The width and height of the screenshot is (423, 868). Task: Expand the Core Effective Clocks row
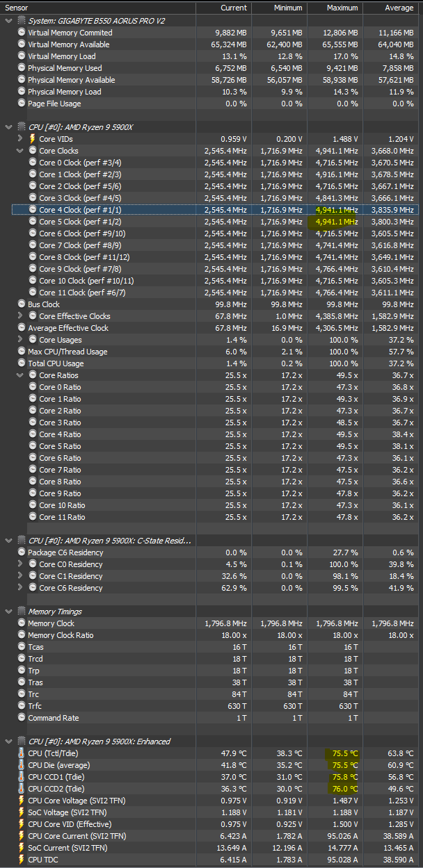coord(20,316)
